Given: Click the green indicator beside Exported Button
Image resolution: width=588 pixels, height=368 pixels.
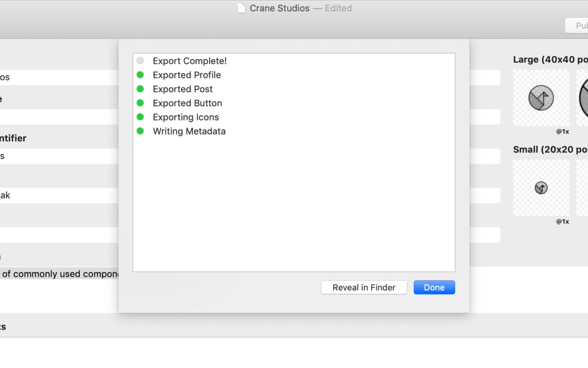Looking at the screenshot, I should 140,103.
